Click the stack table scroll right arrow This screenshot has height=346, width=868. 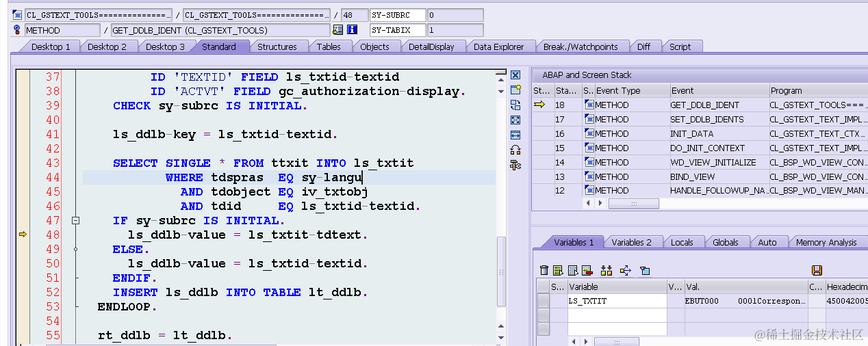(x=600, y=203)
